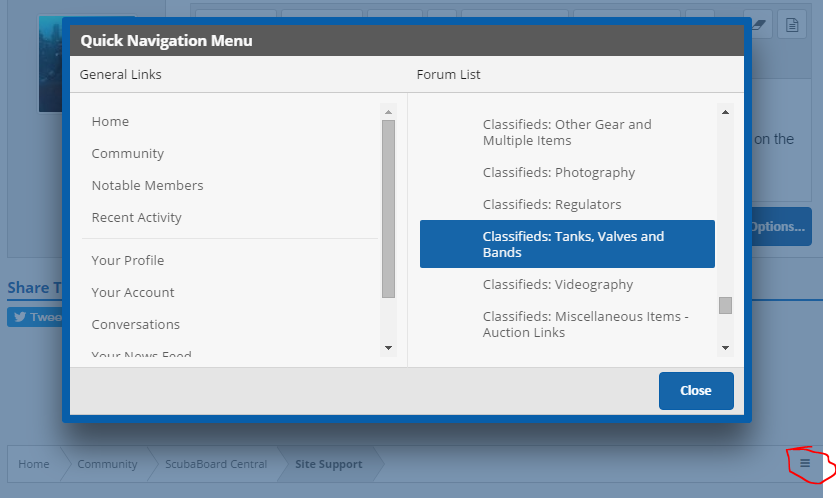This screenshot has width=836, height=498.
Task: Open Notable Members link
Action: (147, 185)
